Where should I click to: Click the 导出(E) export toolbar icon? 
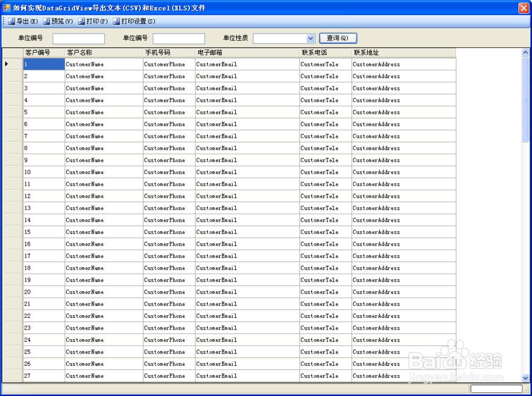(12, 21)
